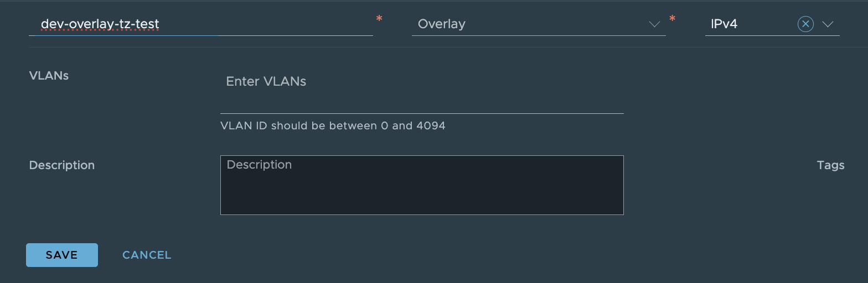Click the Overlay value in the type combo box
The height and width of the screenshot is (283, 868).
tap(442, 24)
